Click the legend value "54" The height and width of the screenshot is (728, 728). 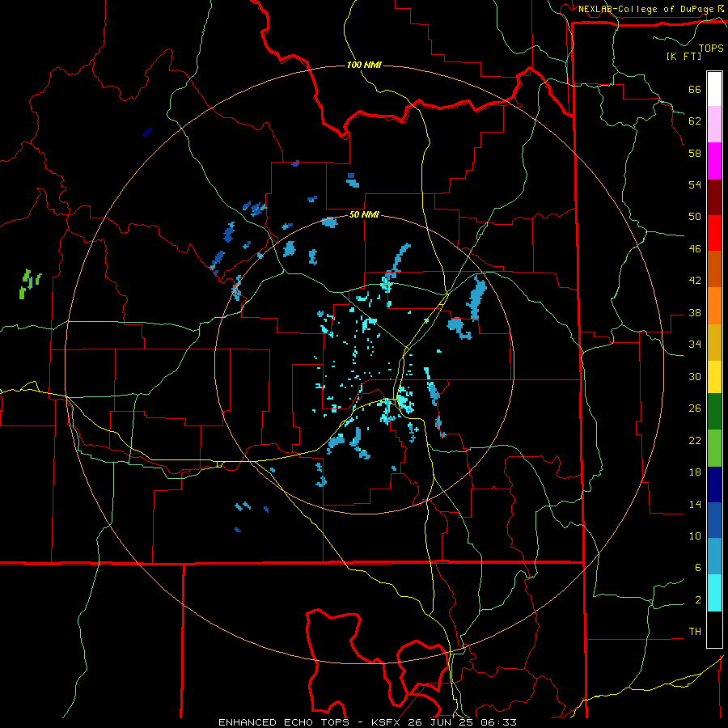(695, 184)
